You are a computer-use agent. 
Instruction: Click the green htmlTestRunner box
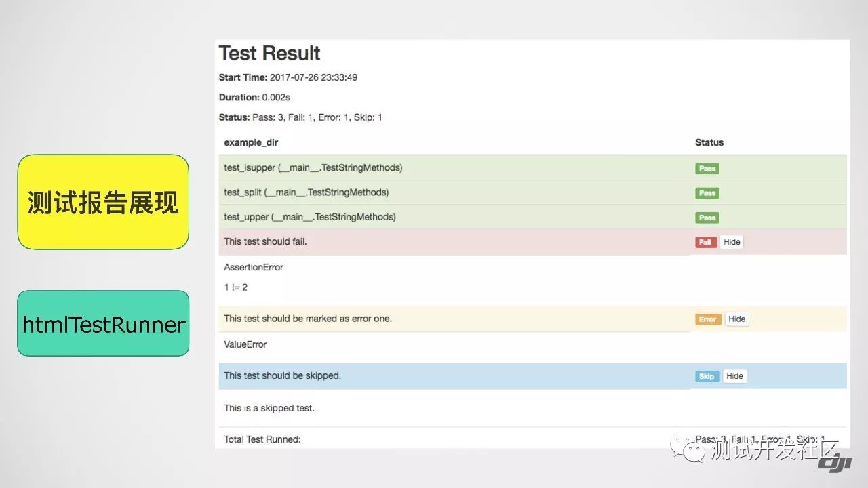coord(103,323)
